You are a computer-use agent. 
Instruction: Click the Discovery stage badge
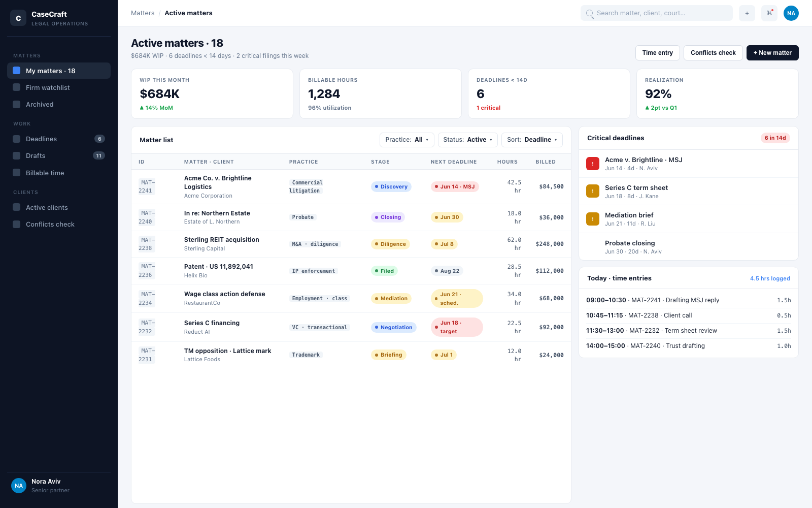point(391,186)
